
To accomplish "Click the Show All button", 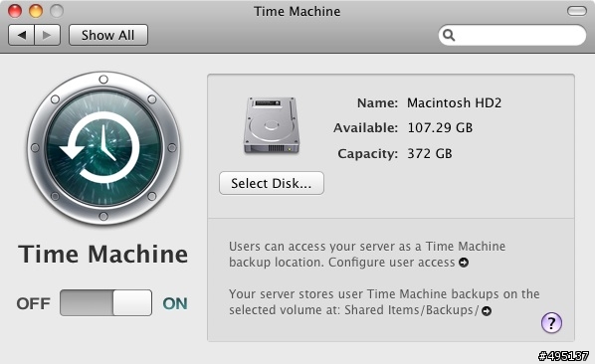I will point(108,35).
